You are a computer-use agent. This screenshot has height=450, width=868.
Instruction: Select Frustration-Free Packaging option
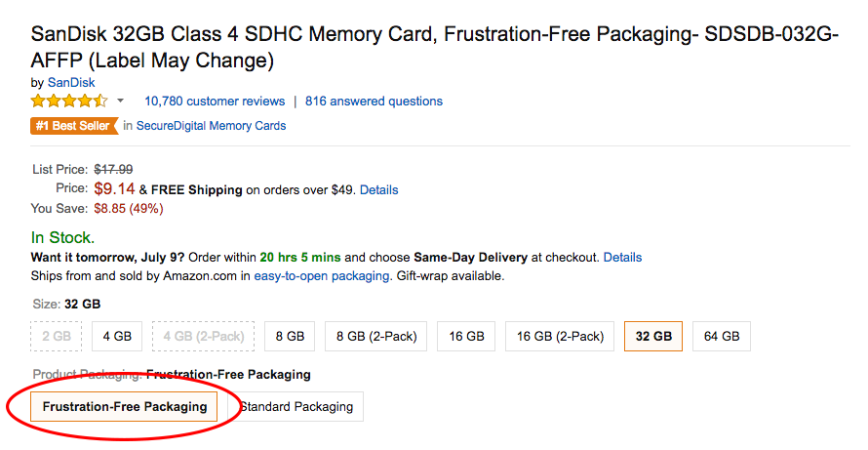click(x=124, y=406)
